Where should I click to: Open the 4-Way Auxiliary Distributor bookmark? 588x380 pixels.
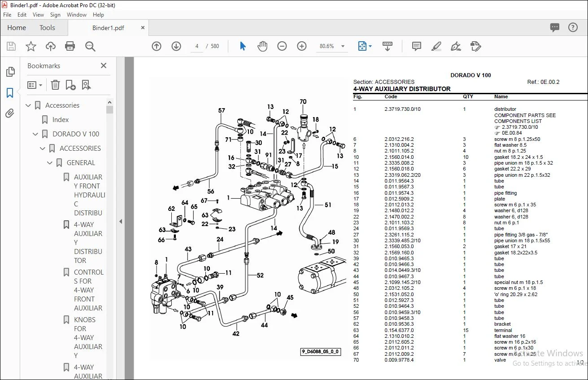[88, 242]
